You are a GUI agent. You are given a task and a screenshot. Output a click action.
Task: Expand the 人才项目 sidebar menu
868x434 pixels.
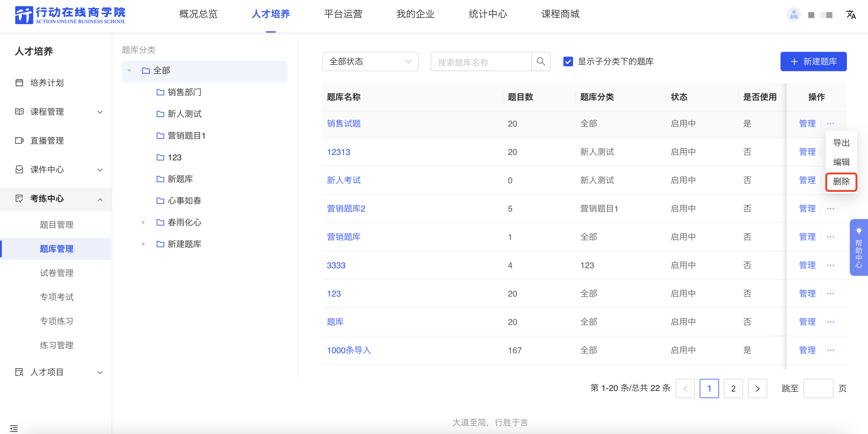pyautogui.click(x=100, y=373)
